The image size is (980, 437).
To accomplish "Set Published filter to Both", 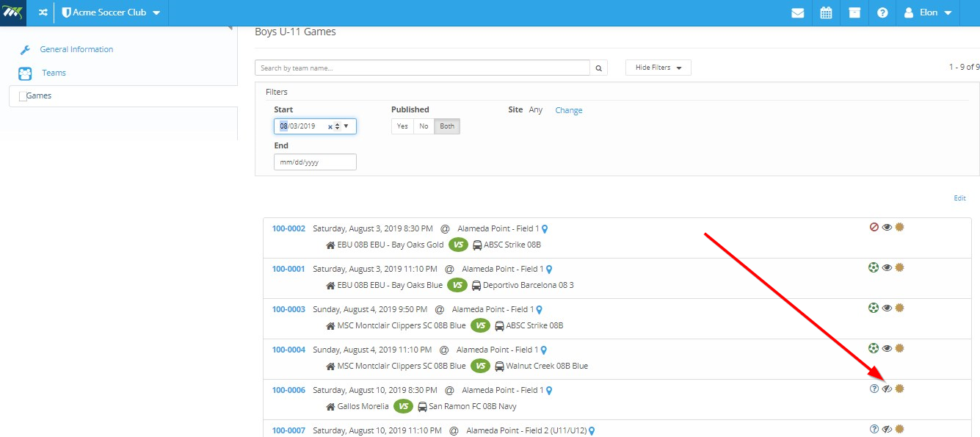I will 447,126.
